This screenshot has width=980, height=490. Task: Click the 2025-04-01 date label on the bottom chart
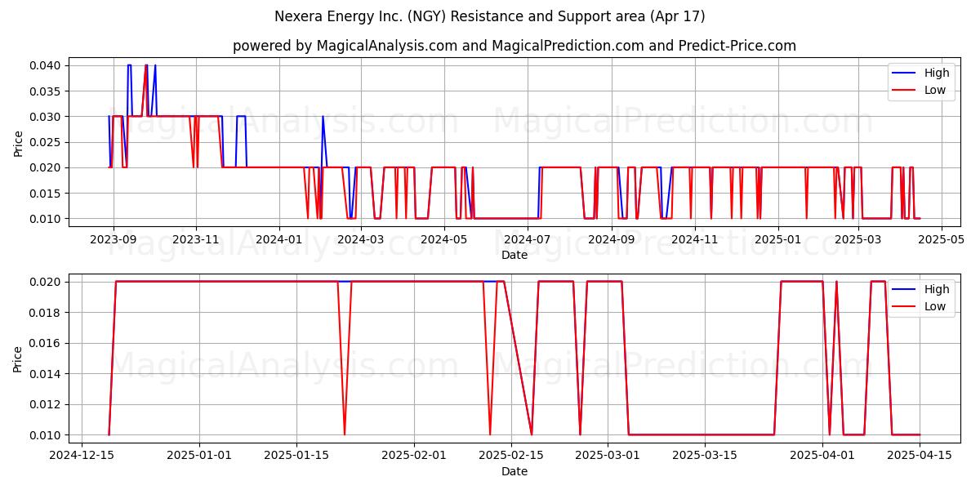click(x=822, y=456)
